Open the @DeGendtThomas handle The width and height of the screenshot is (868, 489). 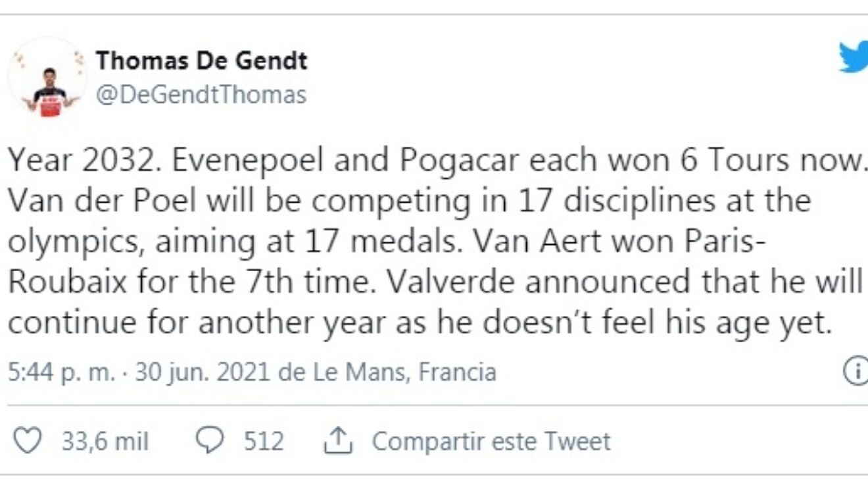pyautogui.click(x=201, y=94)
